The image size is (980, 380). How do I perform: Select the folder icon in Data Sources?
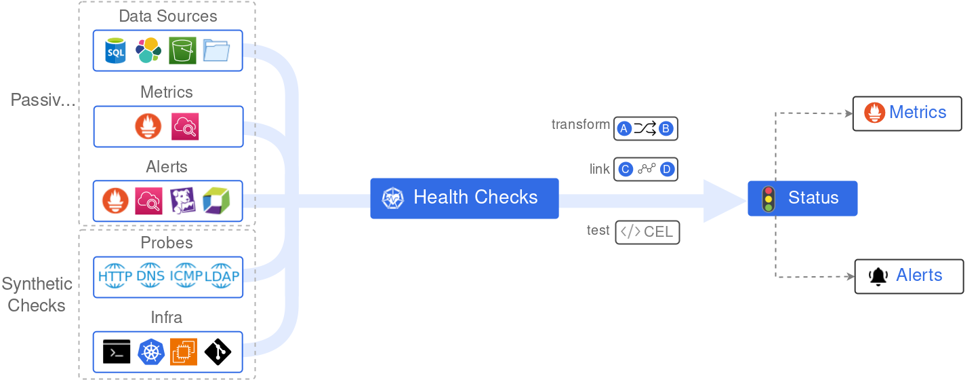point(217,51)
